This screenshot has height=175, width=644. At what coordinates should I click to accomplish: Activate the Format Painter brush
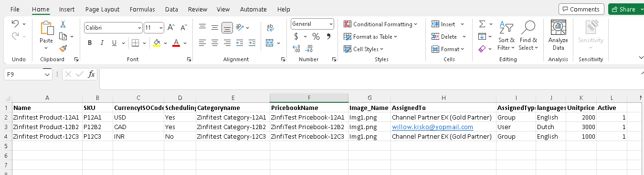pyautogui.click(x=63, y=48)
